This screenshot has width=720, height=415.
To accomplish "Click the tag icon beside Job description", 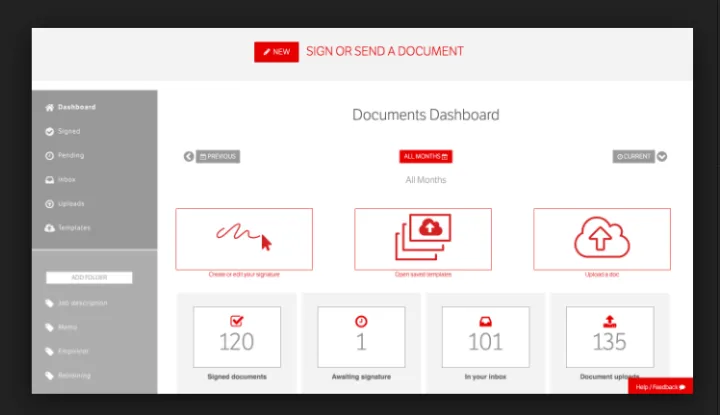I will 50,303.
